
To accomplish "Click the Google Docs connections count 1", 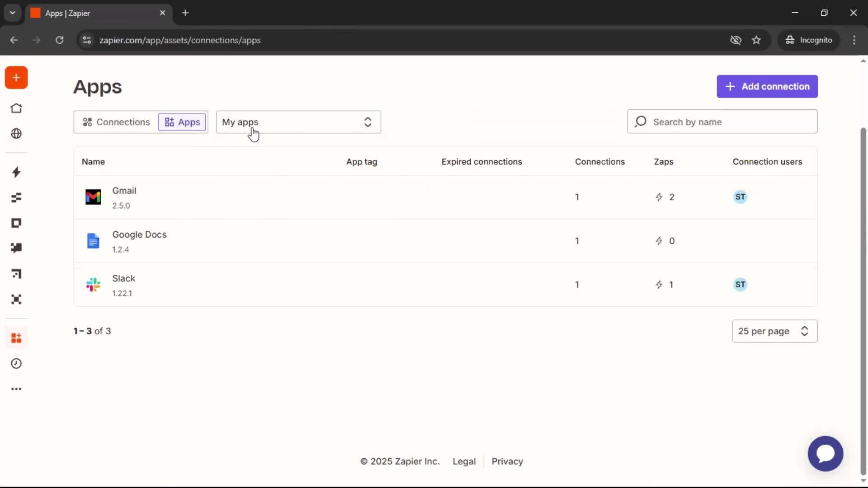I will tap(577, 241).
